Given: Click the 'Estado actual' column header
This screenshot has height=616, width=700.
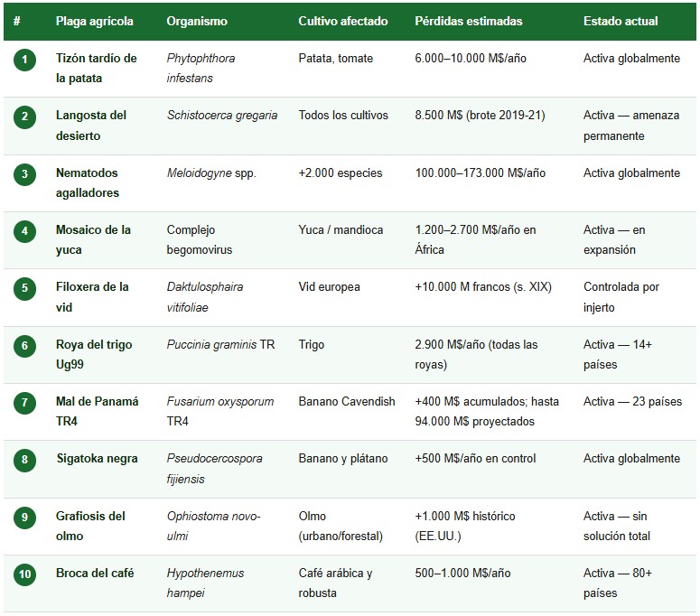Looking at the screenshot, I should [x=621, y=21].
